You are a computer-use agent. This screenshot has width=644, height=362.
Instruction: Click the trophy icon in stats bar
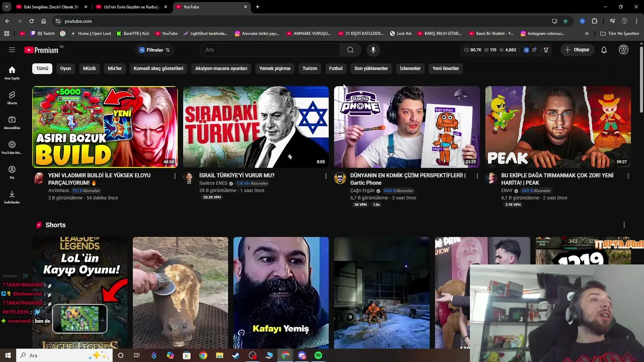coord(546,50)
